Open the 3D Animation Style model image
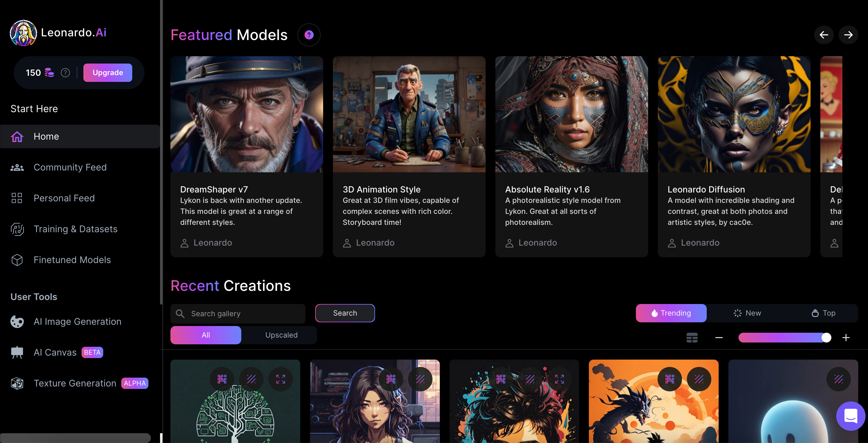The height and width of the screenshot is (443, 868). point(409,114)
